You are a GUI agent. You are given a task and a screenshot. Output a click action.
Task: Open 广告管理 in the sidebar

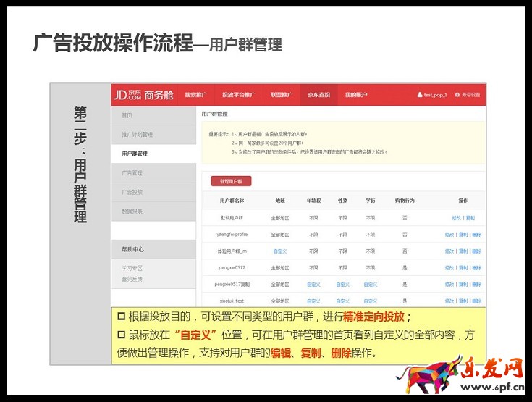tap(132, 173)
